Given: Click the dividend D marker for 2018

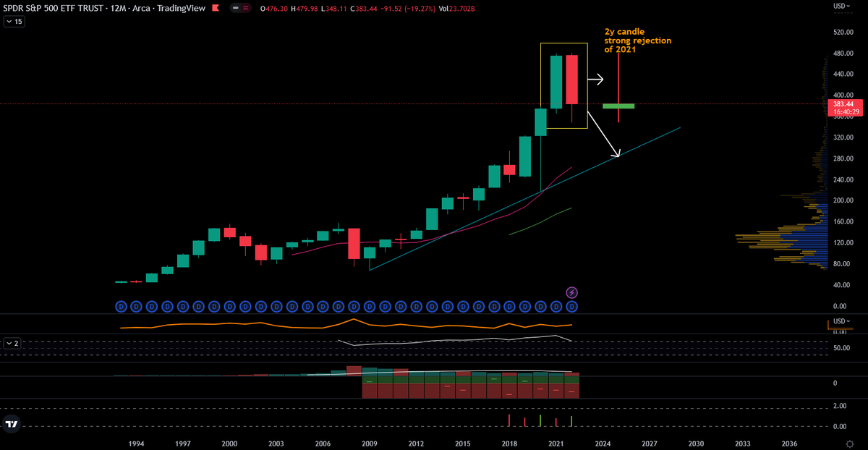Looking at the screenshot, I should (509, 307).
